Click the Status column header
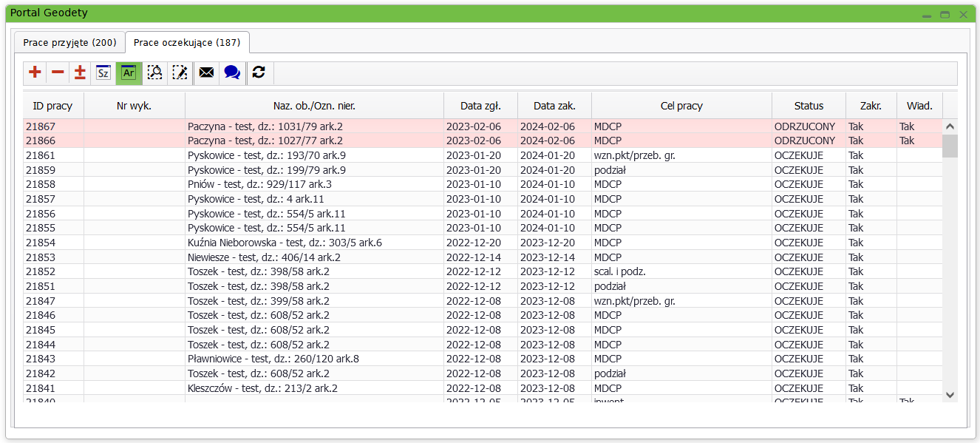This screenshot has width=980, height=443. coord(809,106)
